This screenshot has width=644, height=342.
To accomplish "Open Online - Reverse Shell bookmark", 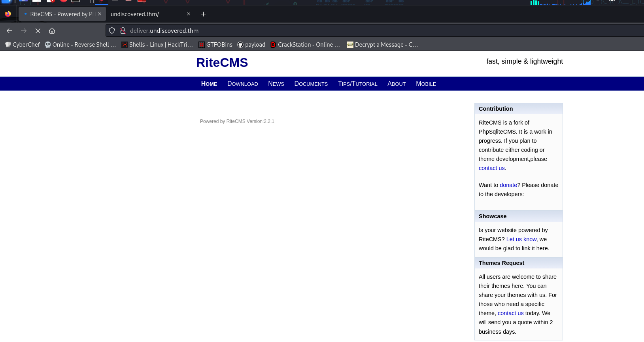I will 80,45.
